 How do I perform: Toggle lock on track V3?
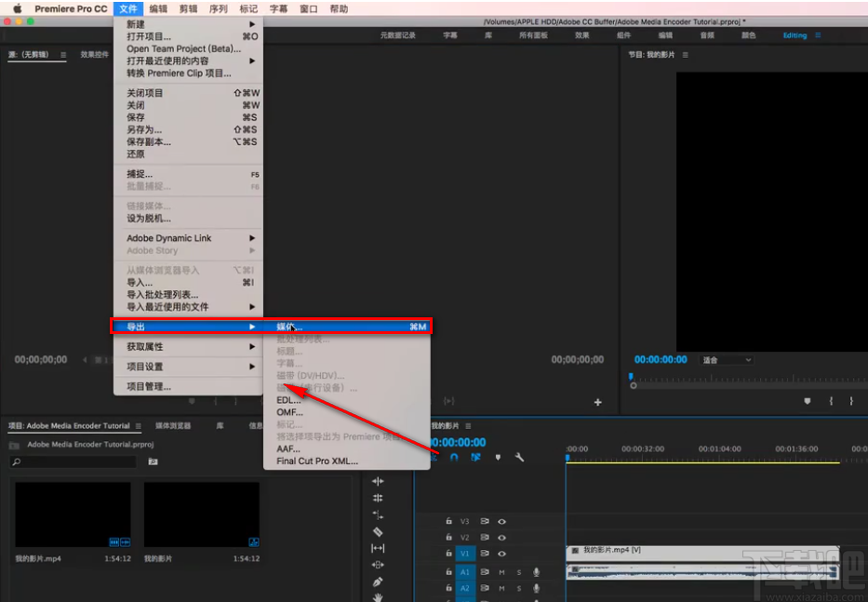tap(449, 521)
